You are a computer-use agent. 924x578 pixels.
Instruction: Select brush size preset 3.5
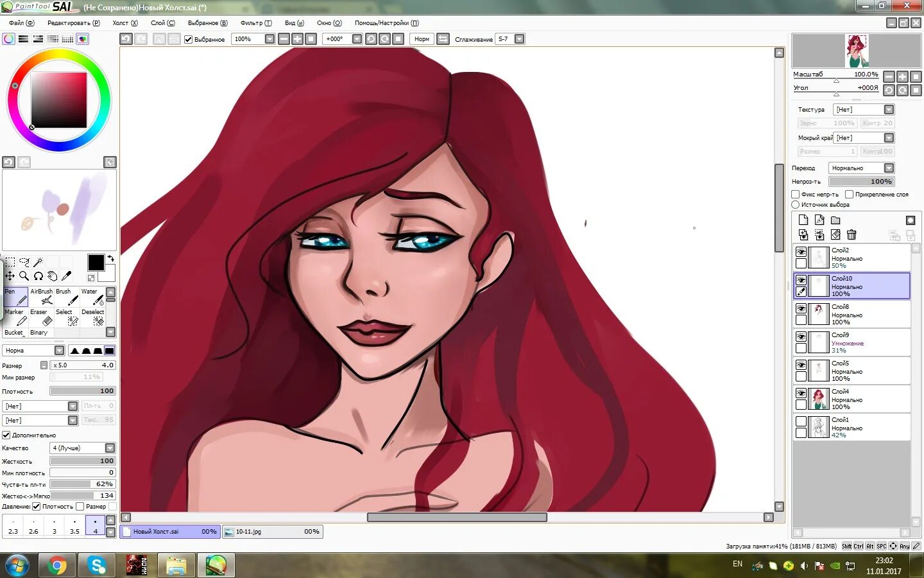75,525
